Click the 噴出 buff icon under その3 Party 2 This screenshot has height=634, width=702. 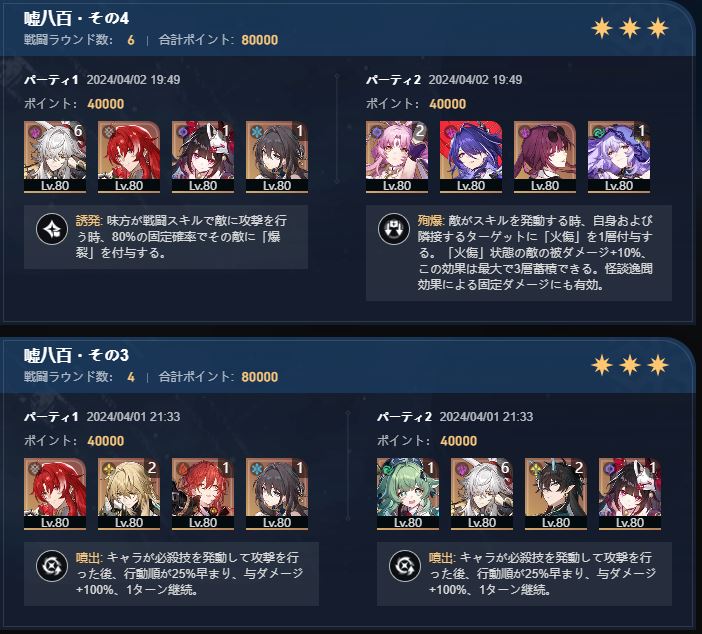click(405, 566)
